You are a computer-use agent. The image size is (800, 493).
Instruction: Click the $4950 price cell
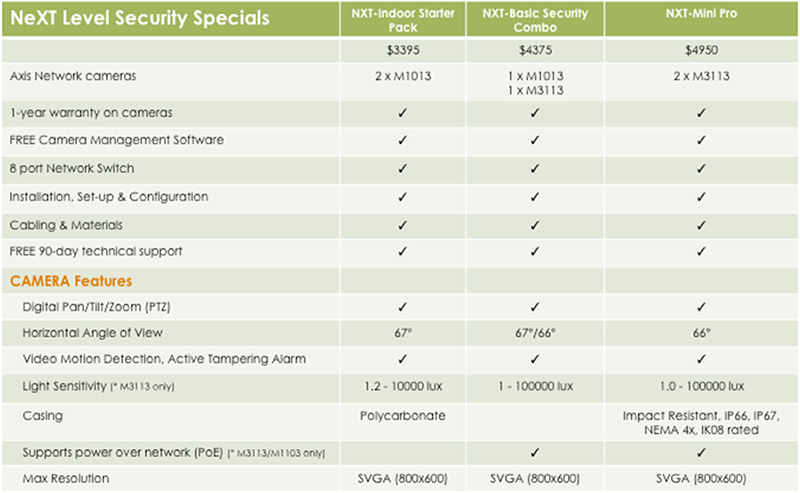(701, 50)
